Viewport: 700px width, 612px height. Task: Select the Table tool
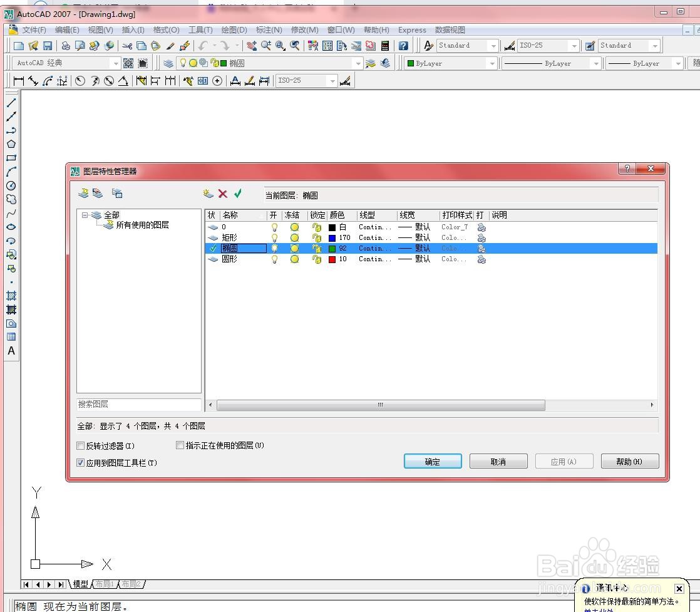[11, 337]
